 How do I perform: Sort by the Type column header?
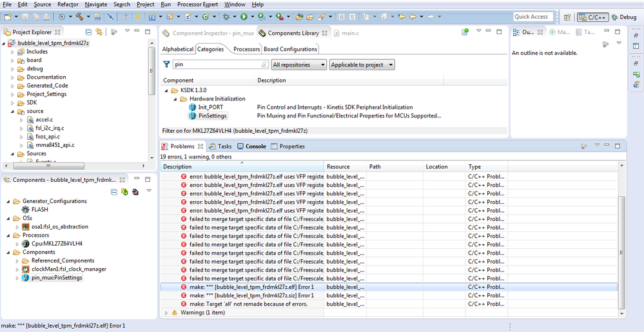point(487,167)
